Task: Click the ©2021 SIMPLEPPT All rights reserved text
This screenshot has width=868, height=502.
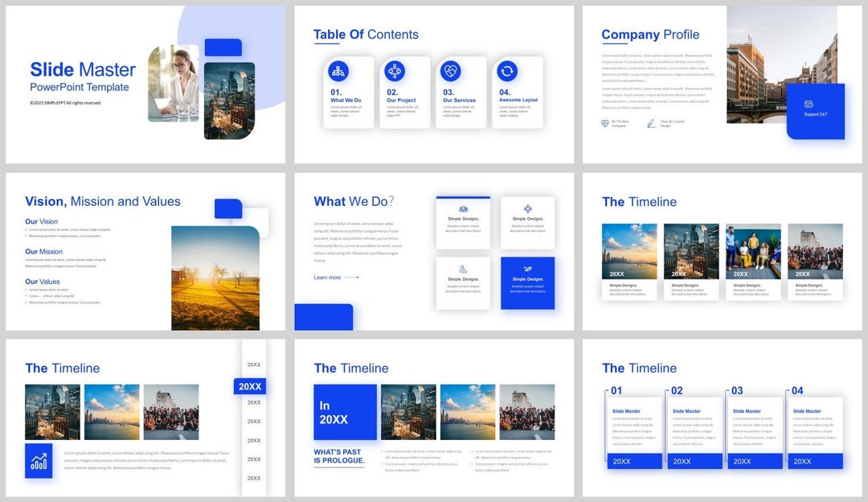Action: coord(65,103)
